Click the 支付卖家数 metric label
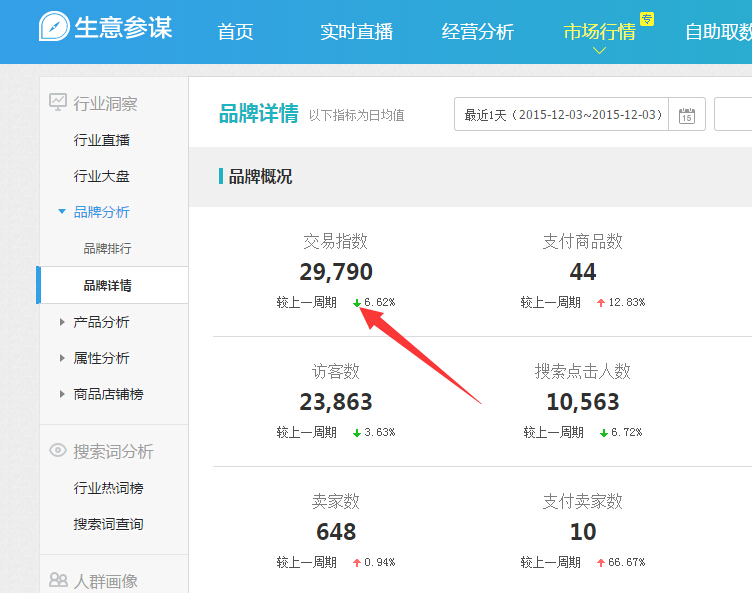The height and width of the screenshot is (593, 752). pos(583,501)
